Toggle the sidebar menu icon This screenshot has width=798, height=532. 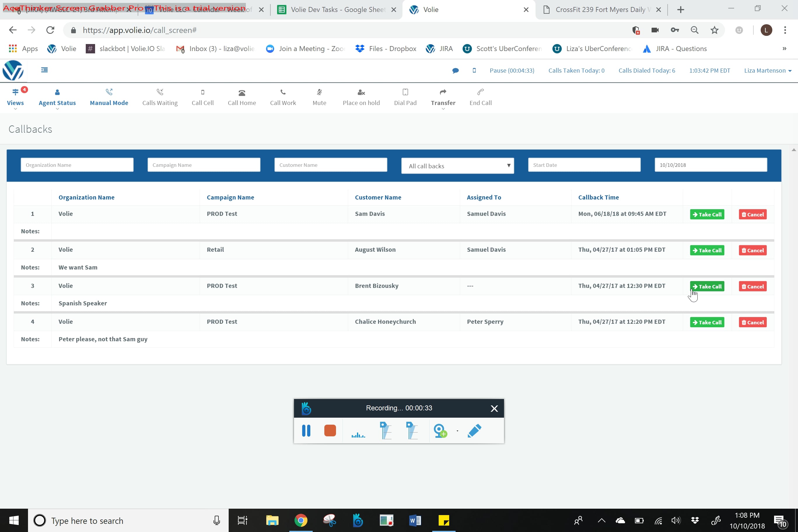pyautogui.click(x=44, y=70)
